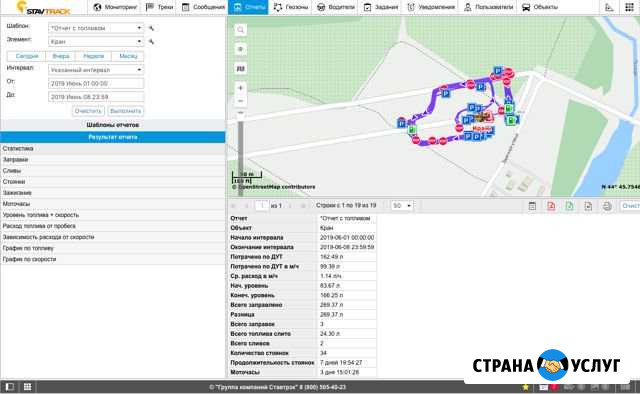Click the ruler measurement icon in top bar
This screenshot has height=394, width=640.
[x=609, y=7]
